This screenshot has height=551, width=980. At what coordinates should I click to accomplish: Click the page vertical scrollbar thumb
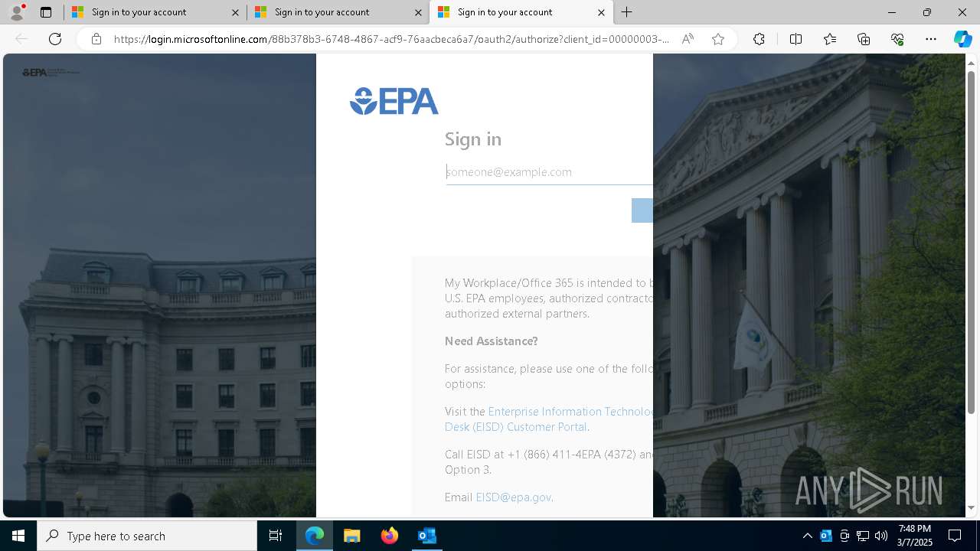[971, 243]
